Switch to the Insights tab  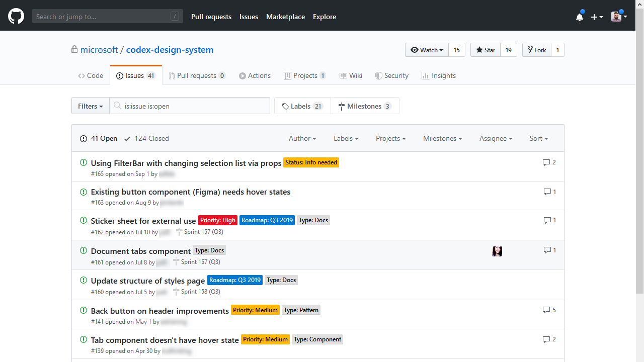coord(439,75)
